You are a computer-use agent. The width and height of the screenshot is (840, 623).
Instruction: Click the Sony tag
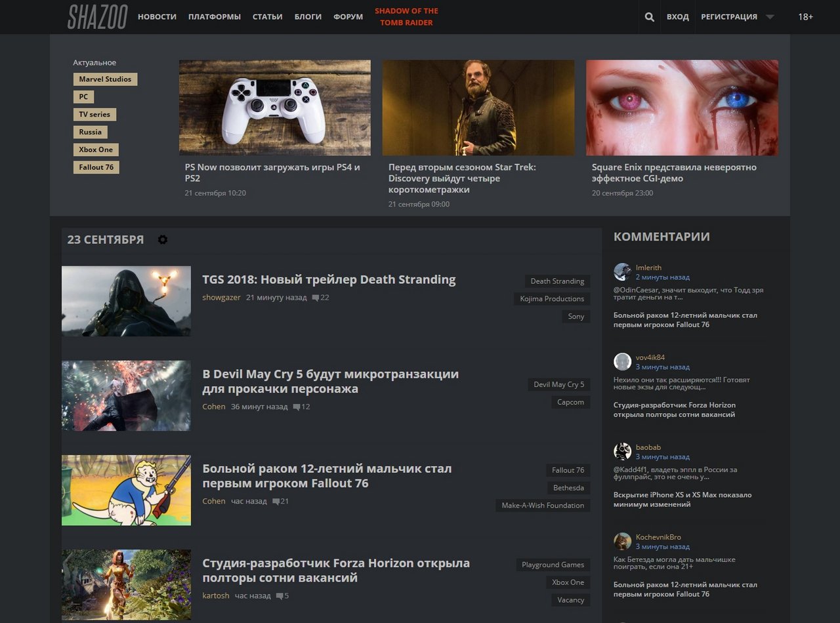[x=576, y=317]
